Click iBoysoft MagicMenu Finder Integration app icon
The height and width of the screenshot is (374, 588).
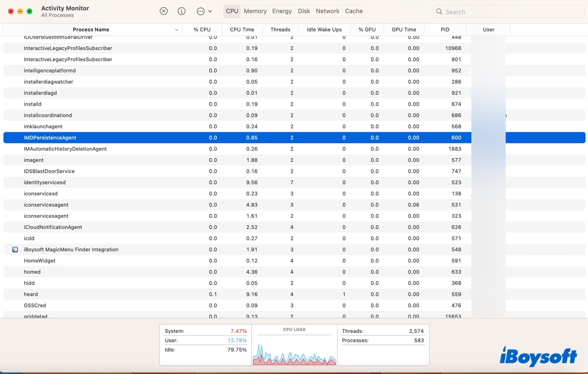15,250
